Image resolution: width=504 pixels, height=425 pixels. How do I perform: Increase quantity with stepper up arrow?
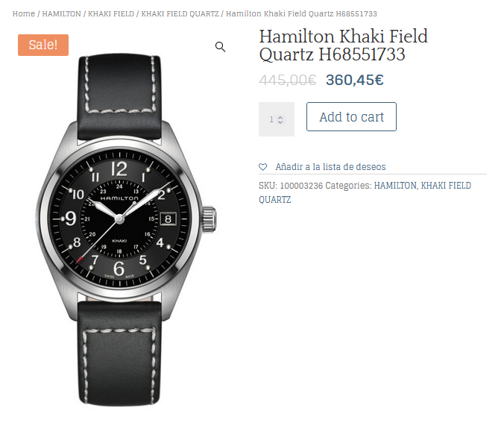click(280, 117)
